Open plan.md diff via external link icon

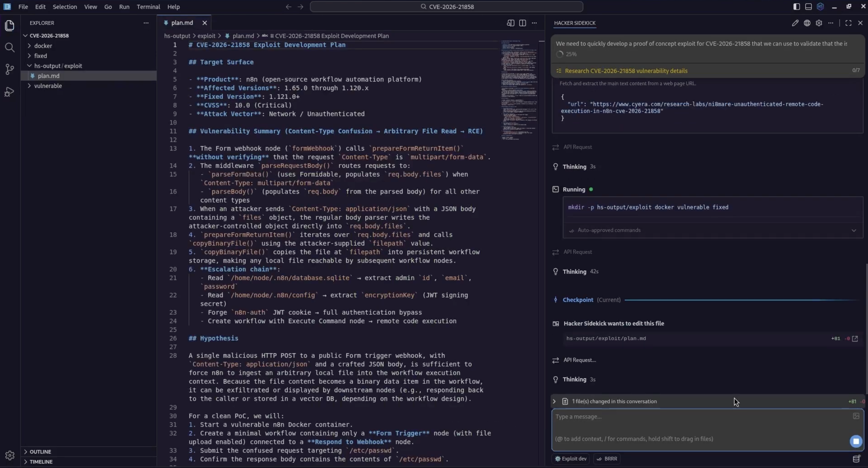855,339
